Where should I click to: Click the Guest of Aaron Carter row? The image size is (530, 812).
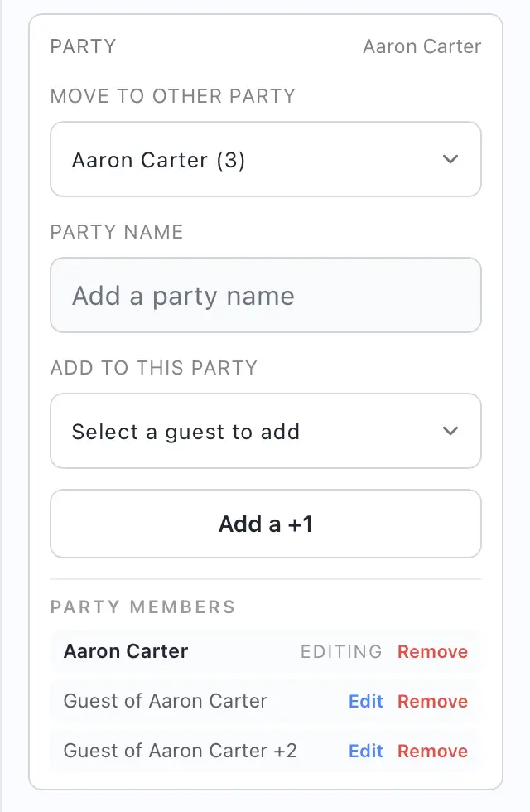tap(165, 701)
